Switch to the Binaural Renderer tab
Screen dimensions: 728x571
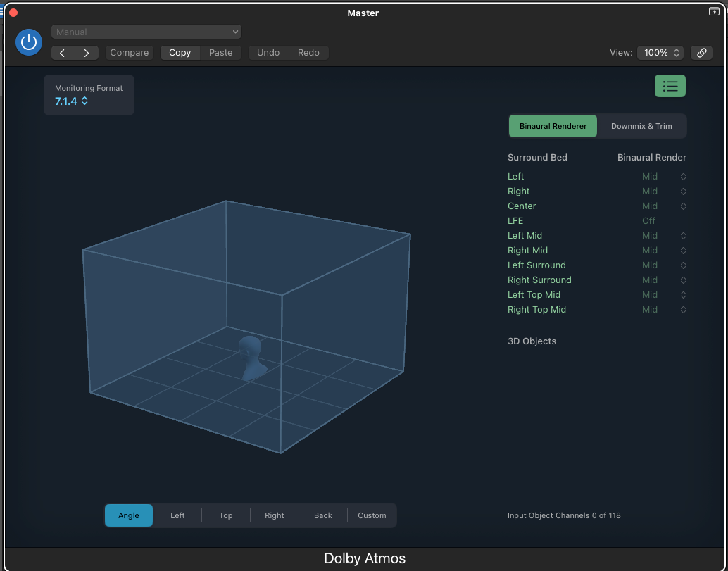pyautogui.click(x=553, y=126)
